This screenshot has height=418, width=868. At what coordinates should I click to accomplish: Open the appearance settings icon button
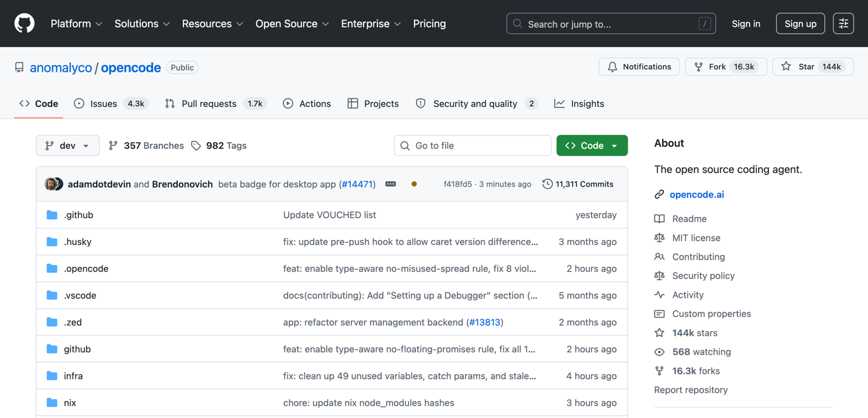click(843, 24)
